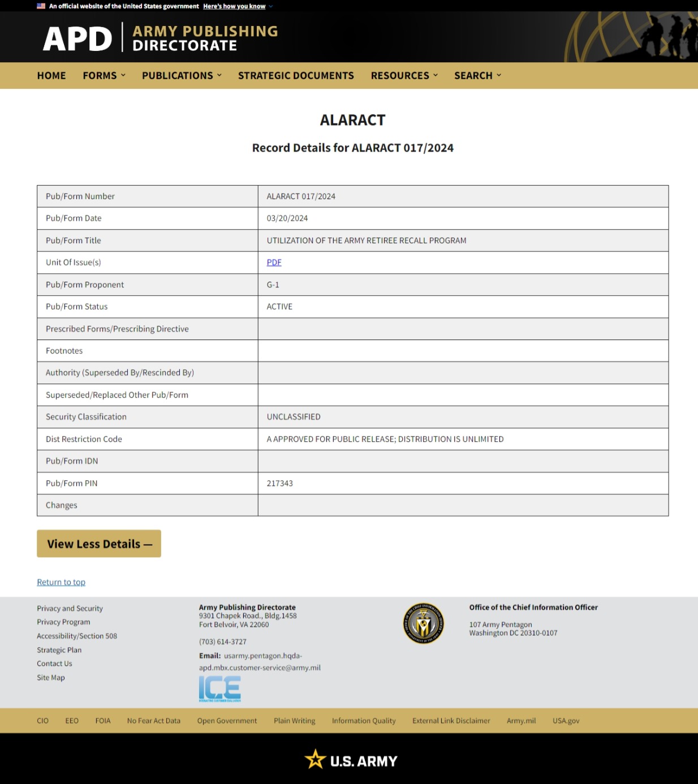Open the Forms dropdown menu
Viewport: 698px width, 784px height.
coord(104,75)
